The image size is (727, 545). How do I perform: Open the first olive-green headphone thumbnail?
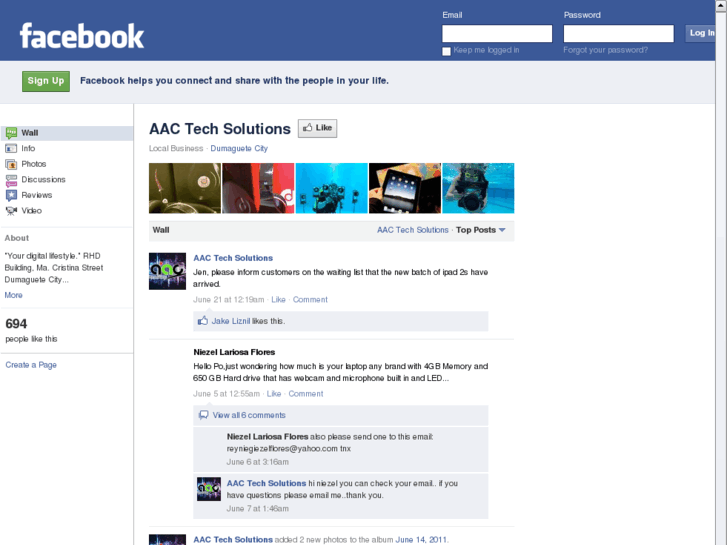185,188
